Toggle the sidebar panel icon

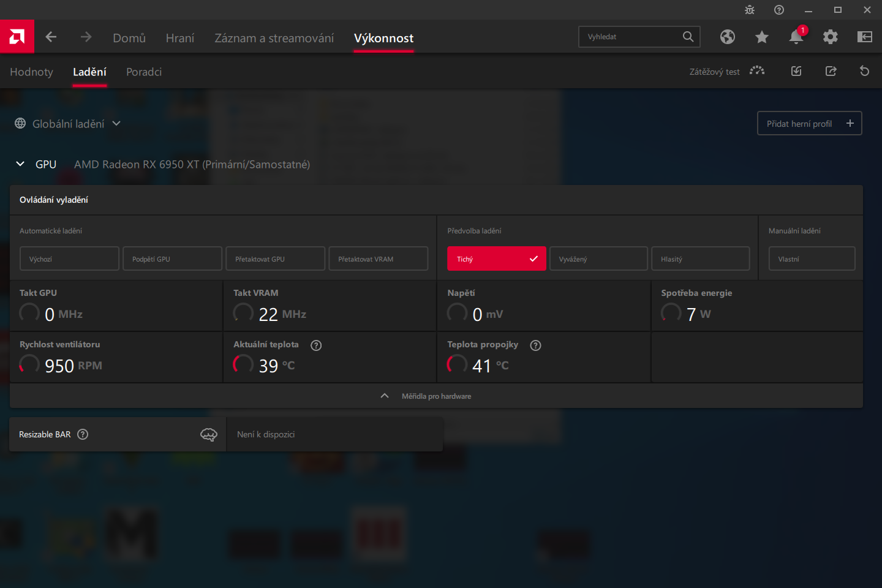pos(865,37)
